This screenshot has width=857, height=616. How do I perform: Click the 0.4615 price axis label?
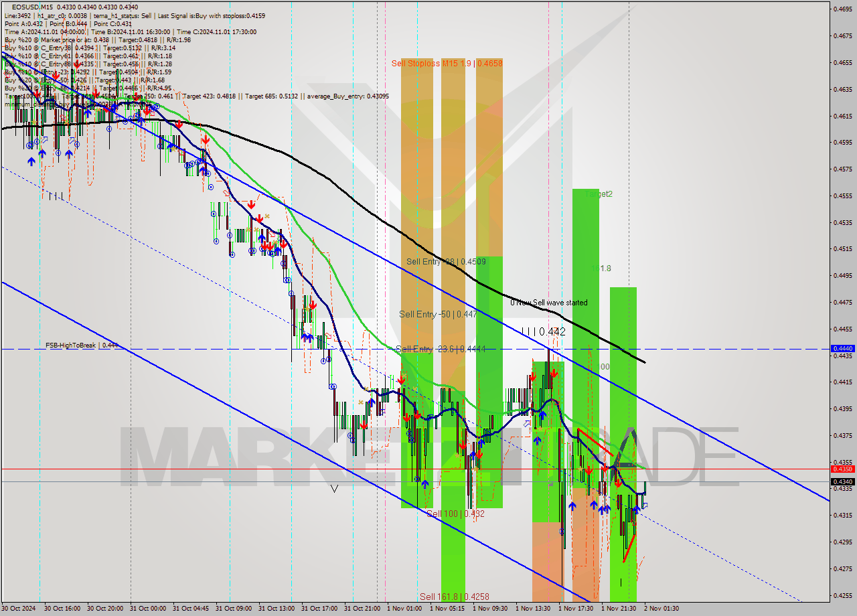[842, 116]
